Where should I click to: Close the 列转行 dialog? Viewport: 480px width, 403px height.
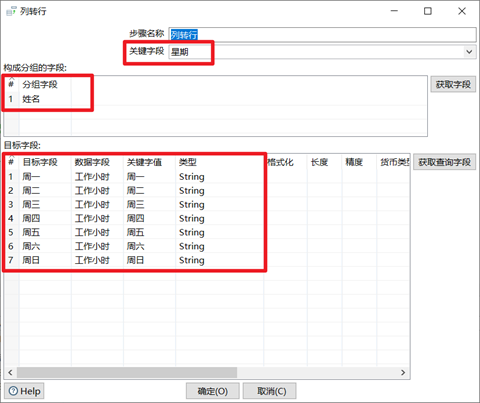[x=462, y=11]
